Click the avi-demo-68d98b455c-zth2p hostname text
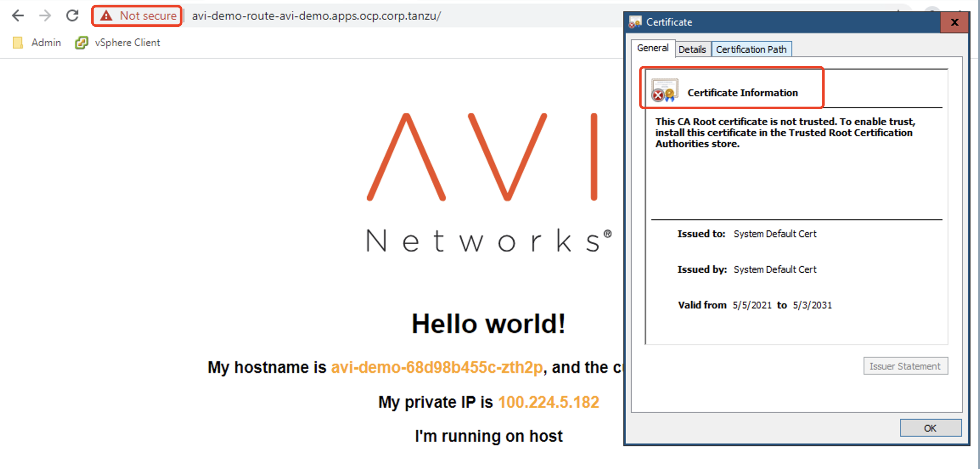The image size is (980, 469). 436,367
